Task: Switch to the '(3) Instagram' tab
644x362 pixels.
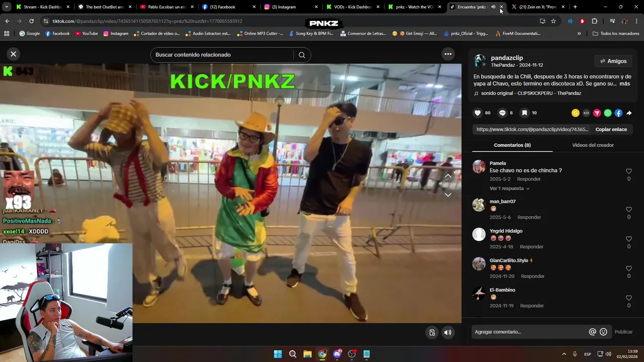Action: click(x=291, y=7)
